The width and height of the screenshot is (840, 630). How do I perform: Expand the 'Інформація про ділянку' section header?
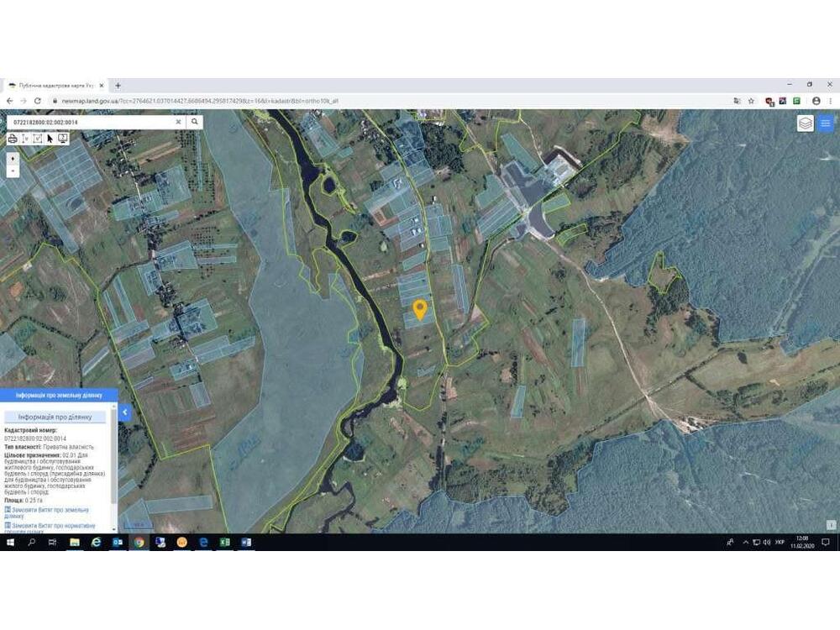click(x=55, y=417)
